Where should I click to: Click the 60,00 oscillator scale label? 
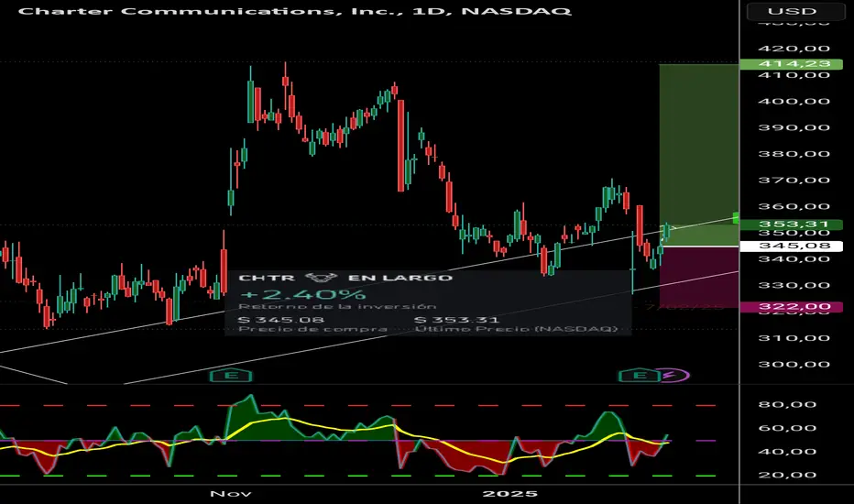click(x=787, y=428)
